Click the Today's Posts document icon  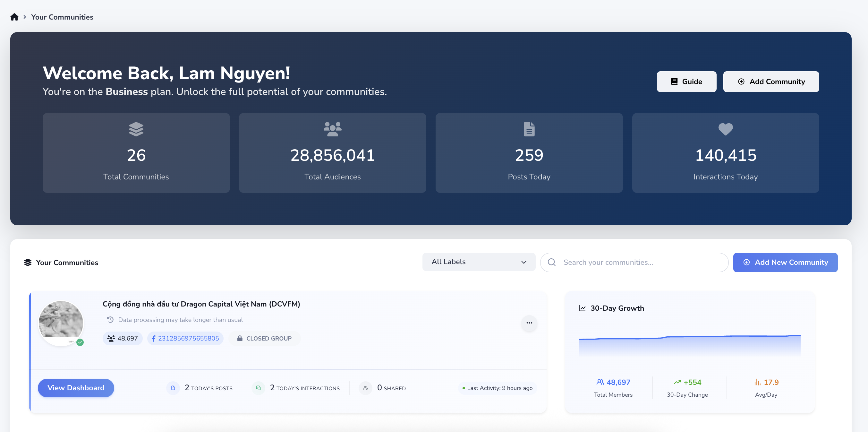point(173,388)
